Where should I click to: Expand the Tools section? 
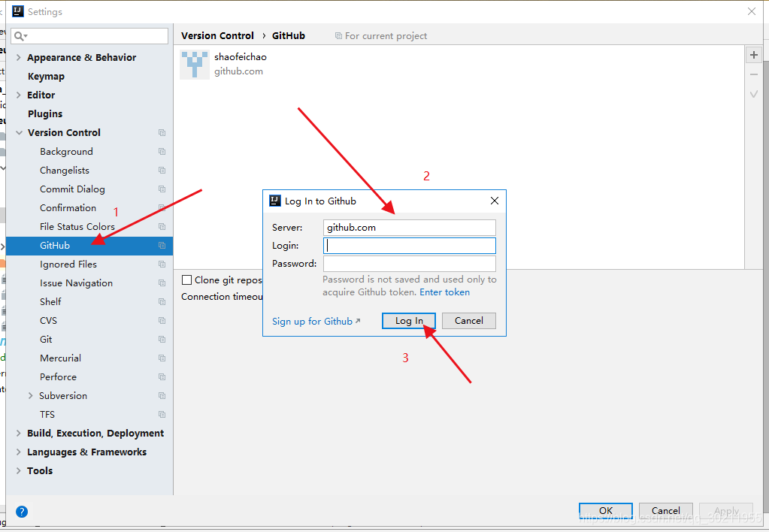[x=19, y=470]
